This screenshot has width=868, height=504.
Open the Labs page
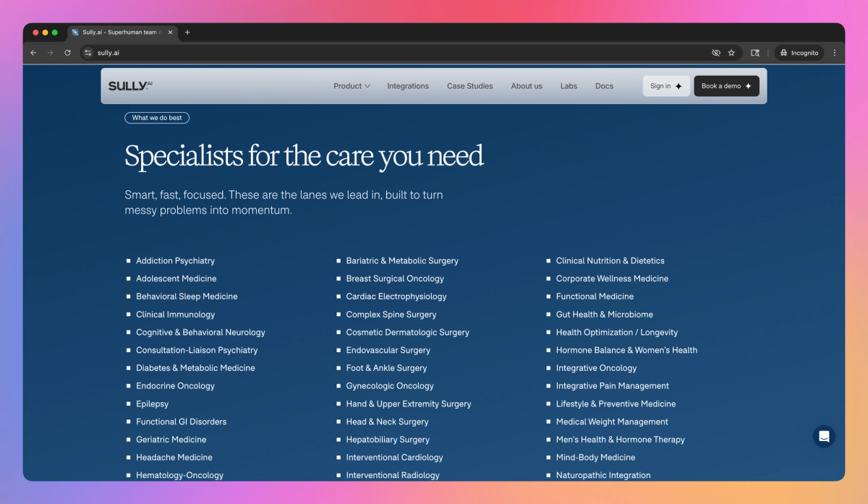[569, 86]
